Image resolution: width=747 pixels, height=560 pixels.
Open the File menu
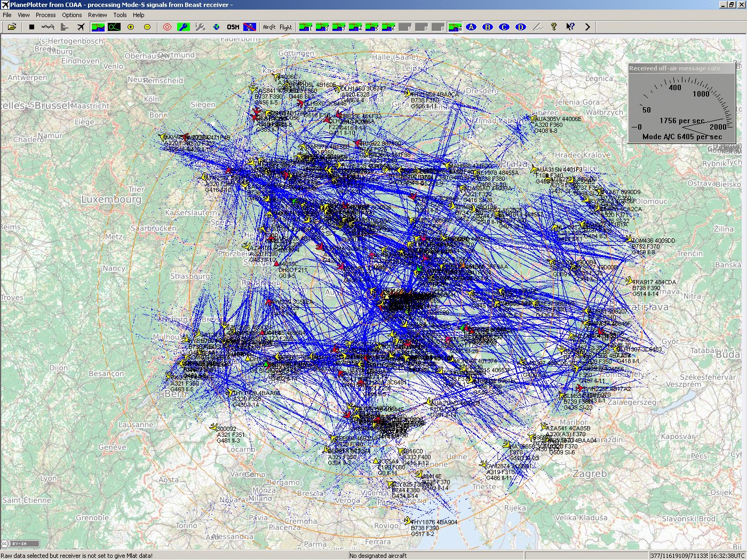pyautogui.click(x=7, y=15)
